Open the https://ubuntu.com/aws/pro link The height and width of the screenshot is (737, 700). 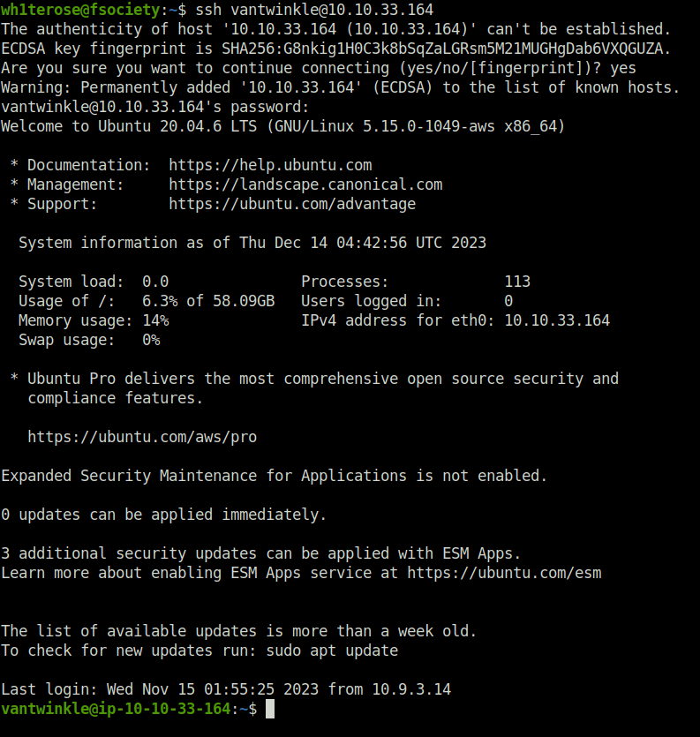click(142, 437)
